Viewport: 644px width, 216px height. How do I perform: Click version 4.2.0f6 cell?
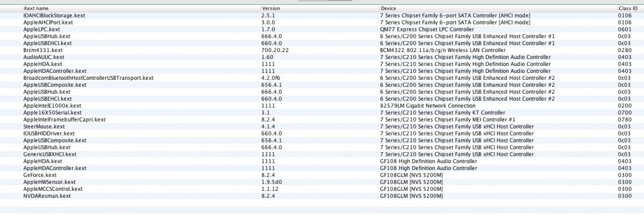pos(270,78)
